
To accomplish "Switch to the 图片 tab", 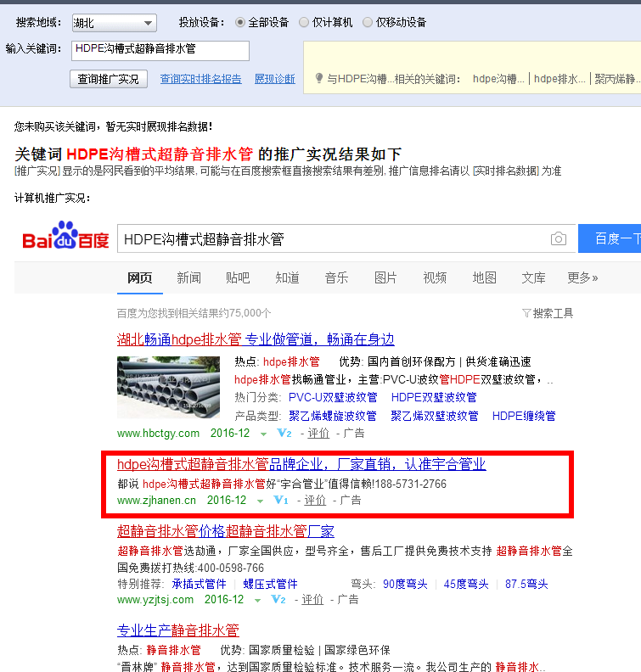I will (385, 277).
